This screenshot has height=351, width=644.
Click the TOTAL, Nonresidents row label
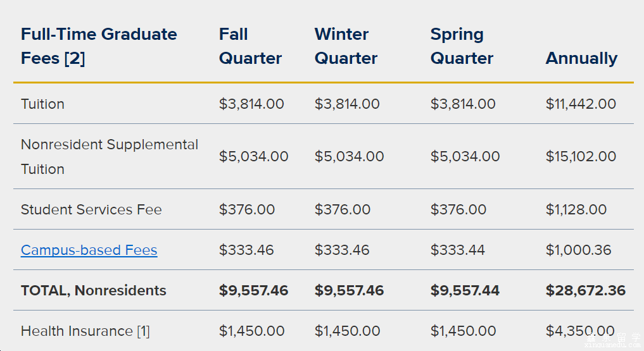point(94,290)
